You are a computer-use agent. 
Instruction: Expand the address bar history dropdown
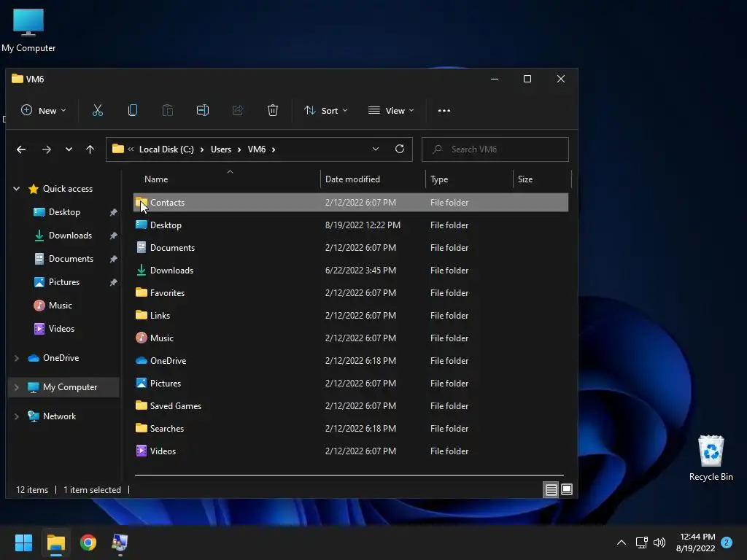pyautogui.click(x=376, y=149)
